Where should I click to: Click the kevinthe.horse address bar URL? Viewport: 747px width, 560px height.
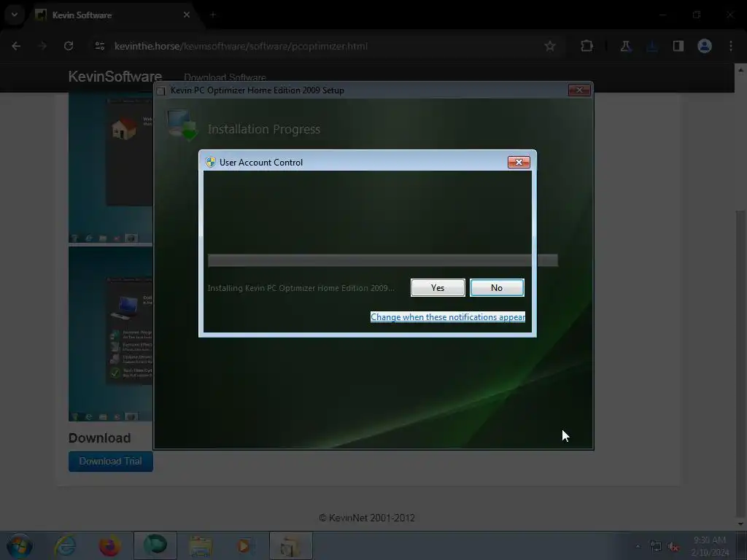(241, 46)
